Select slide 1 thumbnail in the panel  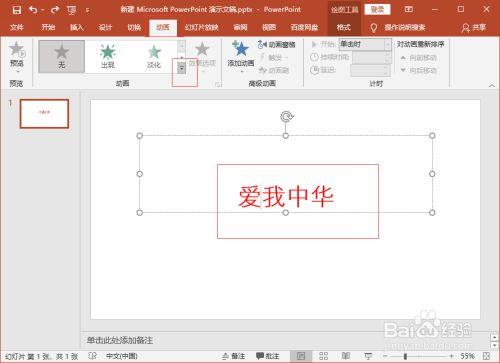click(44, 114)
